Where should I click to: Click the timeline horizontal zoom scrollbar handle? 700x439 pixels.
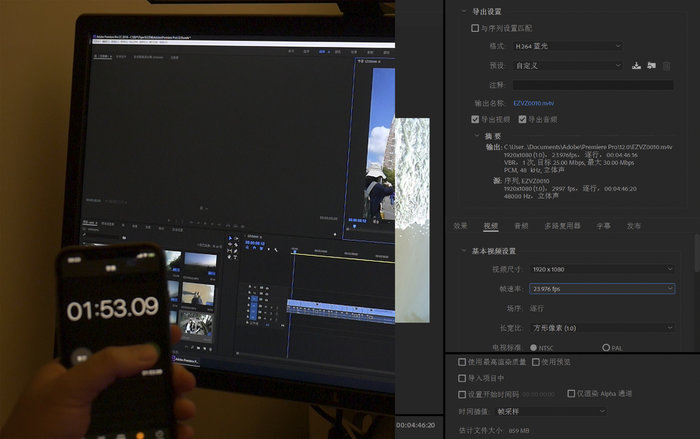238,353
